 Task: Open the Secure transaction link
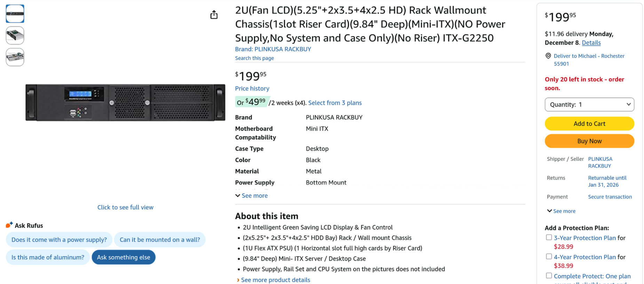pyautogui.click(x=610, y=197)
